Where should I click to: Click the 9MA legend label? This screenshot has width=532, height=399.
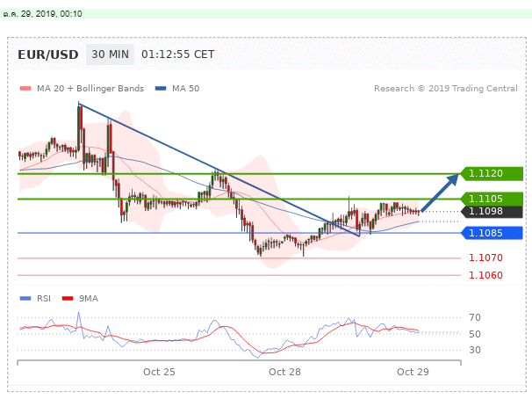(89, 299)
